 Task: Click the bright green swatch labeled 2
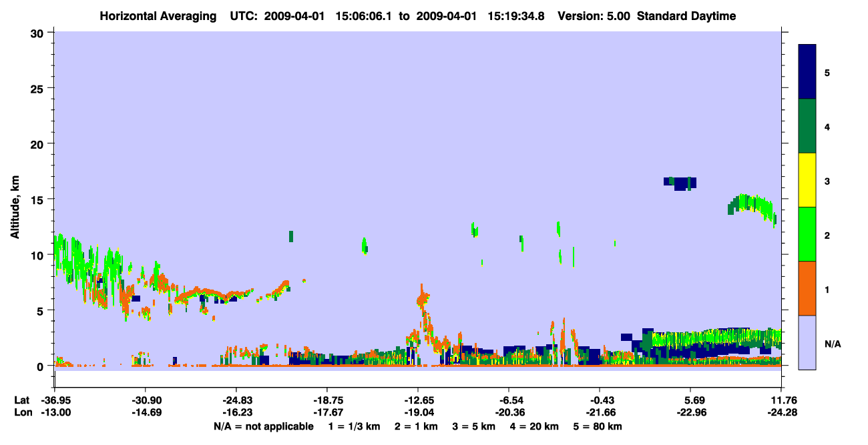tap(807, 234)
